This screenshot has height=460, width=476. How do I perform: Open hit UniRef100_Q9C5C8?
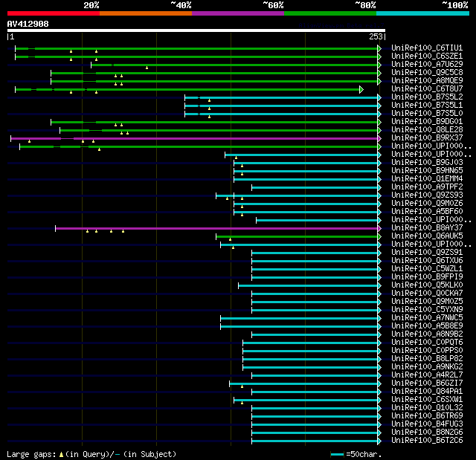[x=427, y=73]
